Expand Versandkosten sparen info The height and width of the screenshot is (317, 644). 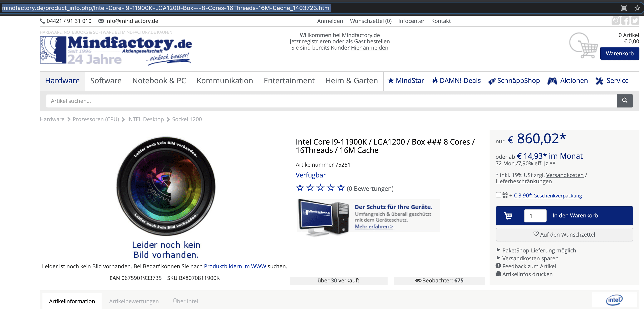click(530, 258)
